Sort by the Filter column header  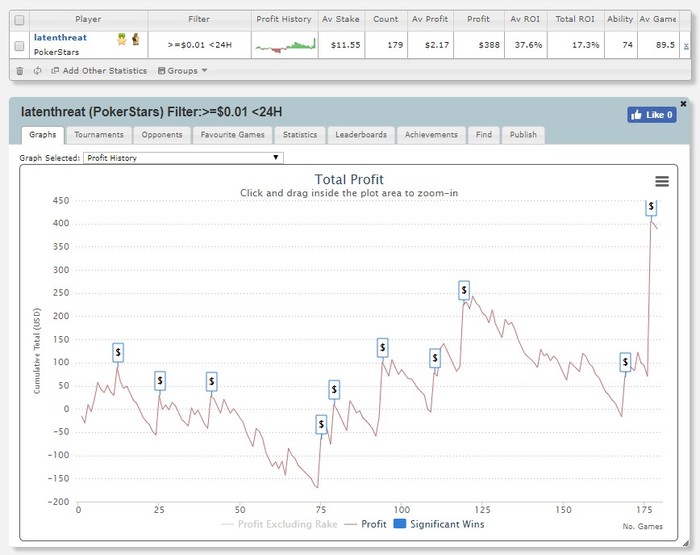199,19
